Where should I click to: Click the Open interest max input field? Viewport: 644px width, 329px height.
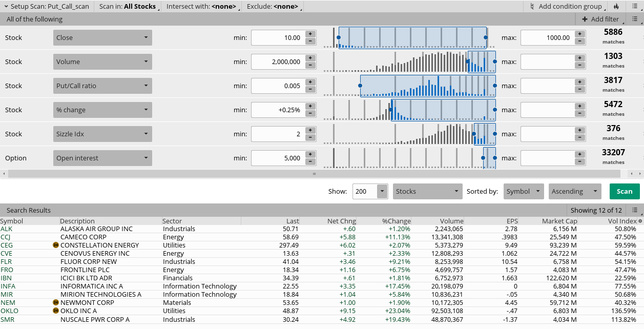[547, 158]
